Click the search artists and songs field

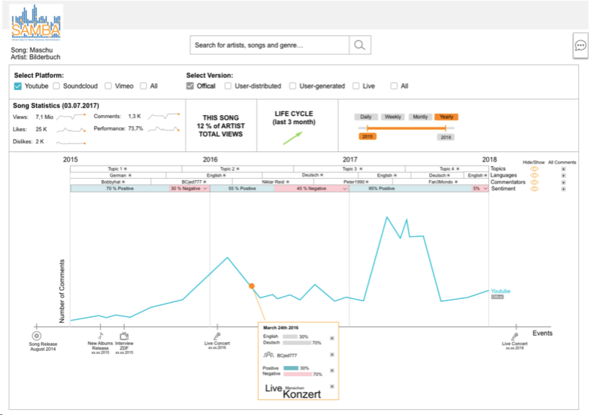[x=269, y=45]
